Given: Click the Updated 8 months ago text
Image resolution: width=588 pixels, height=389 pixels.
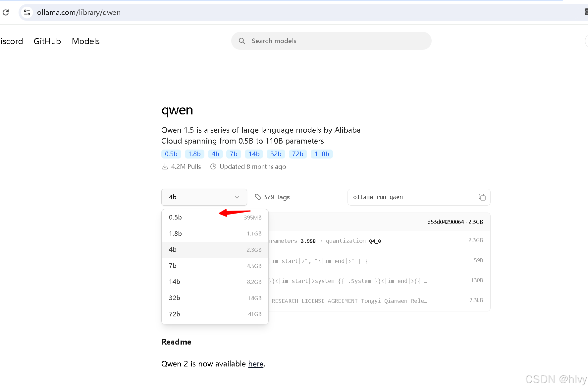Looking at the screenshot, I should (253, 166).
